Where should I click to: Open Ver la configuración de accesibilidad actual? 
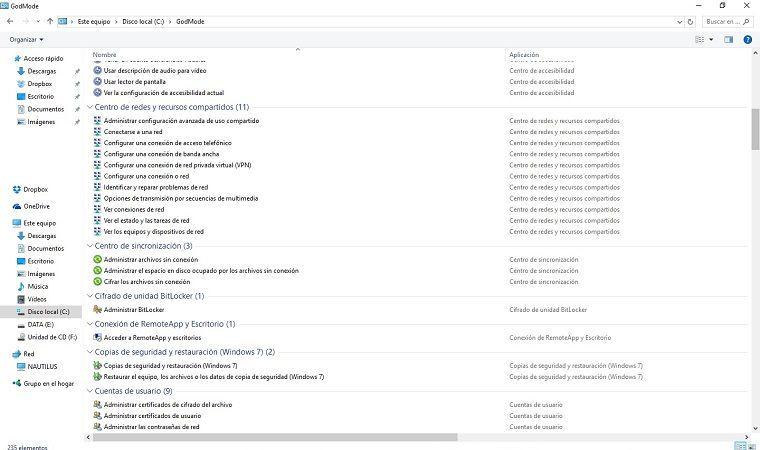164,93
